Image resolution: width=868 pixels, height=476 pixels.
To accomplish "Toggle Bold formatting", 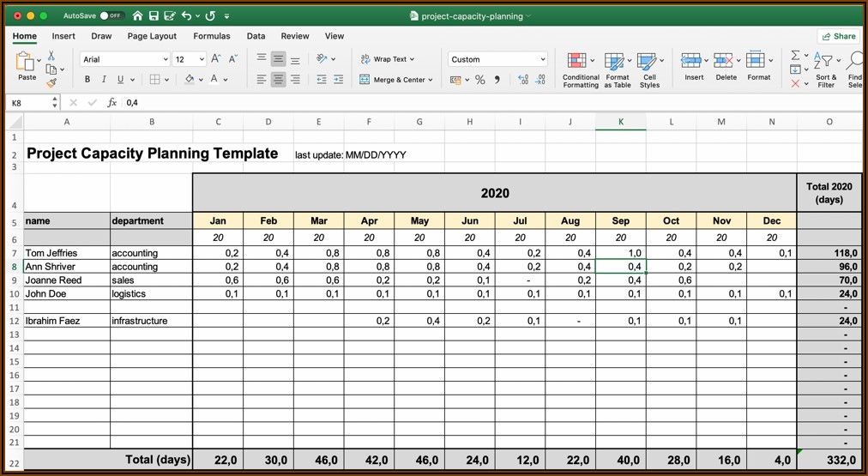I will (87, 80).
